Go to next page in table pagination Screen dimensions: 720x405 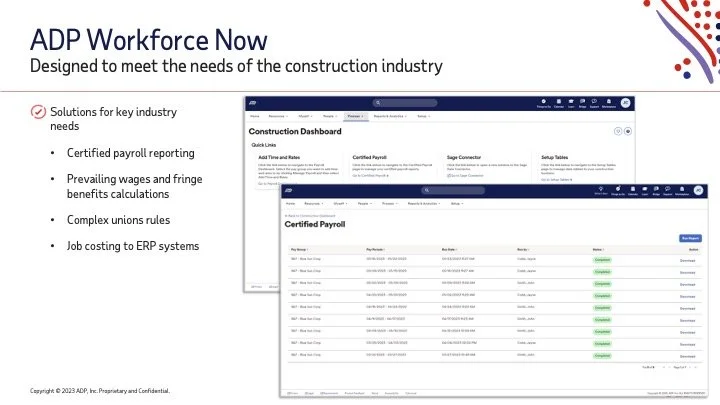(690, 367)
